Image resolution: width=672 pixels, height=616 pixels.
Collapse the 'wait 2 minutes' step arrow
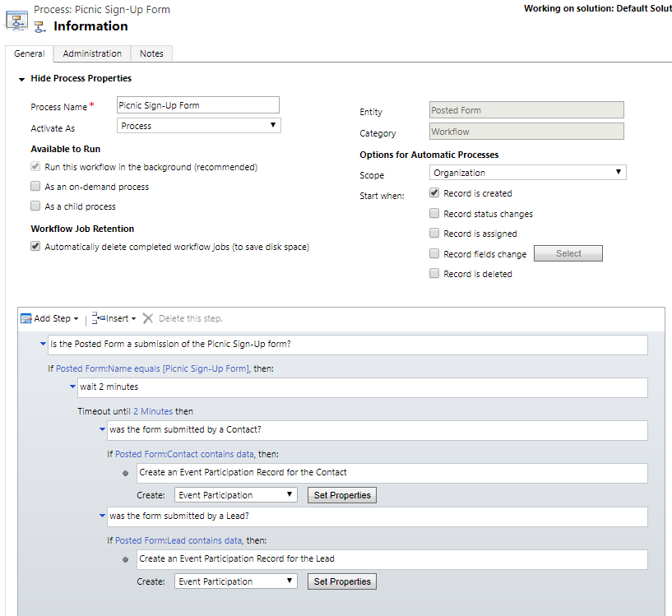72,387
